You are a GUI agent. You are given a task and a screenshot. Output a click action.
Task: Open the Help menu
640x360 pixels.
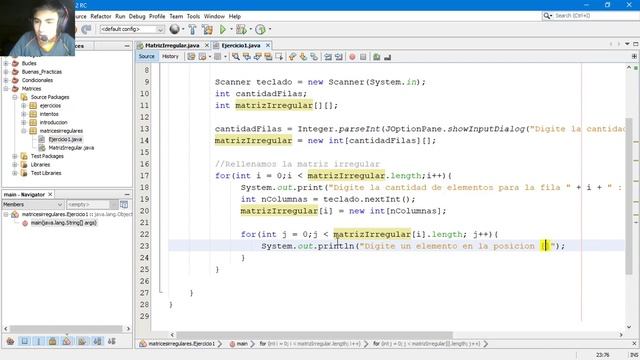point(234,16)
